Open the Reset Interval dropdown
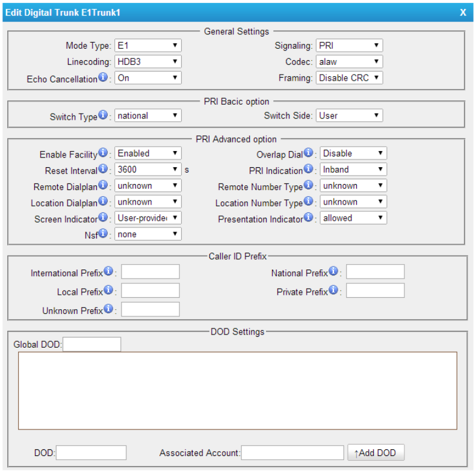Viewport: 476px width, 471px height. [x=148, y=170]
